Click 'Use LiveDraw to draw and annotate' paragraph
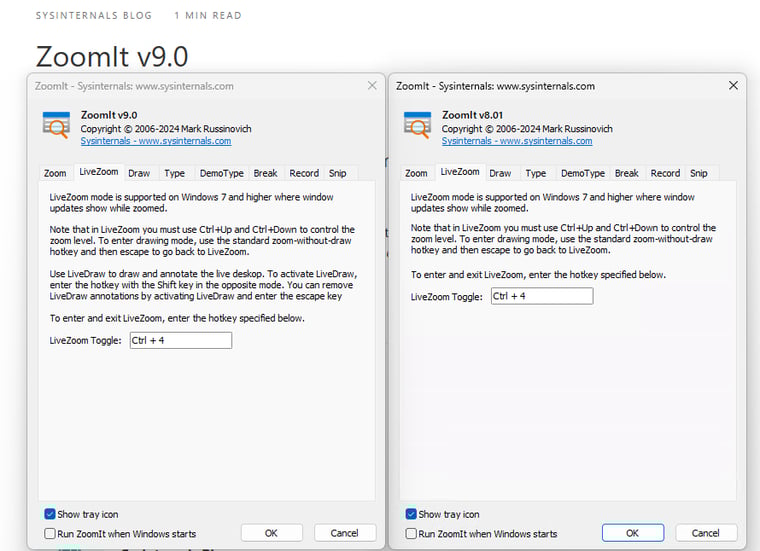760x551 pixels. point(203,285)
